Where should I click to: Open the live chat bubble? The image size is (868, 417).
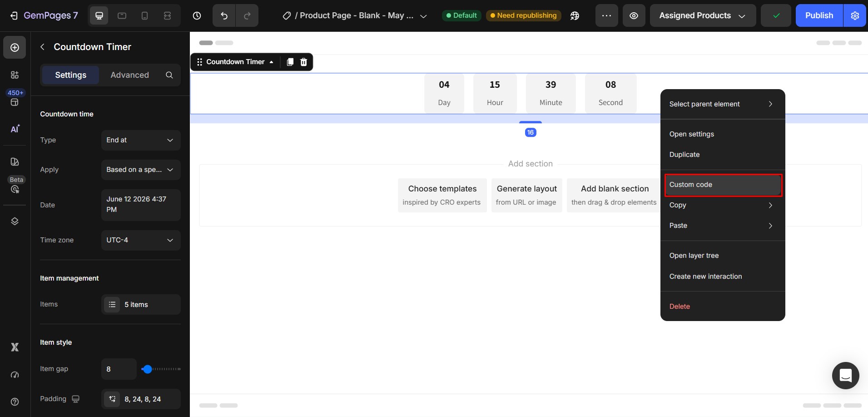tap(845, 376)
